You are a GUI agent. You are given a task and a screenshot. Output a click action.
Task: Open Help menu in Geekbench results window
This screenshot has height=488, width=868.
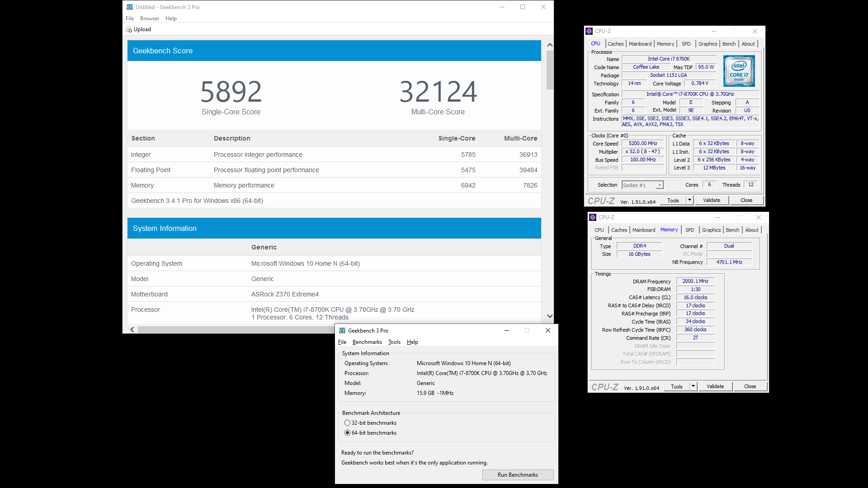pos(171,19)
